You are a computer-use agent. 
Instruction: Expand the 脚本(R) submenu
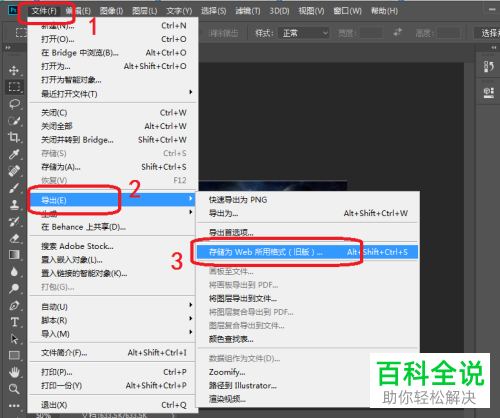coord(113,320)
